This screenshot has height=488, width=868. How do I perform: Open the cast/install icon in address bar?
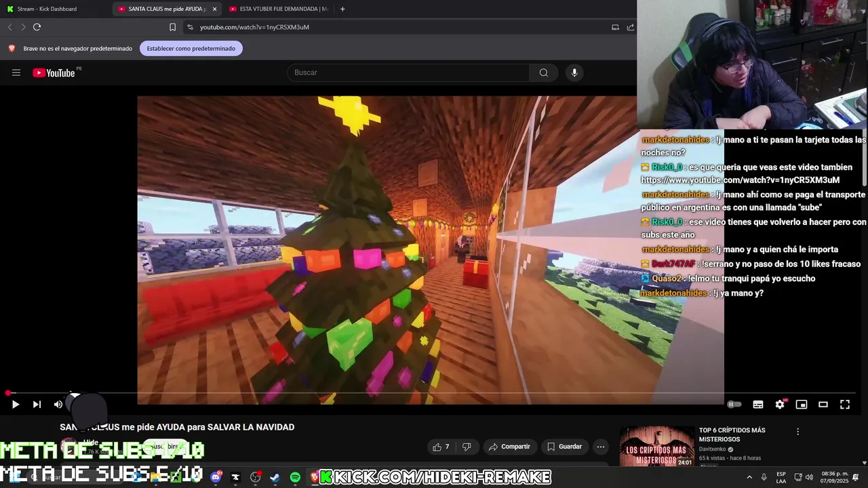(615, 27)
